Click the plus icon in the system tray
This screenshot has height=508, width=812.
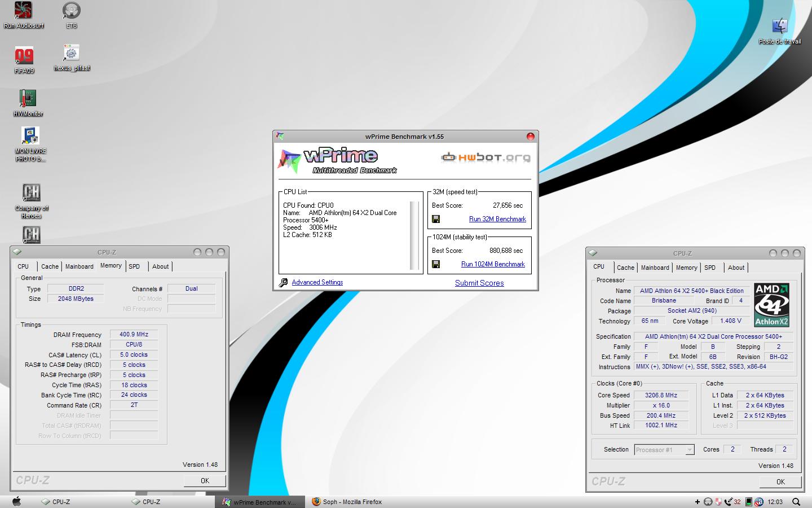tap(698, 502)
